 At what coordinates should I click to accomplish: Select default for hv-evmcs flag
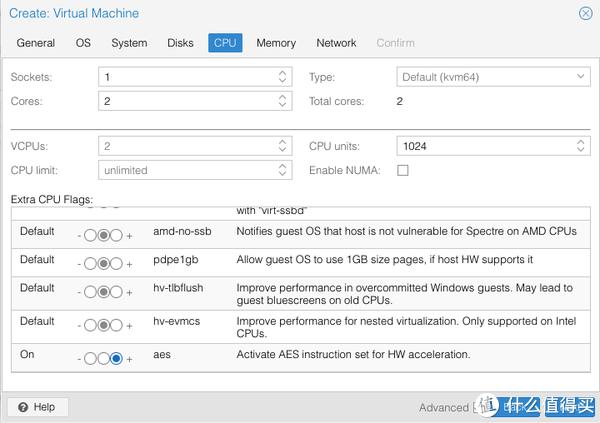pyautogui.click(x=103, y=325)
